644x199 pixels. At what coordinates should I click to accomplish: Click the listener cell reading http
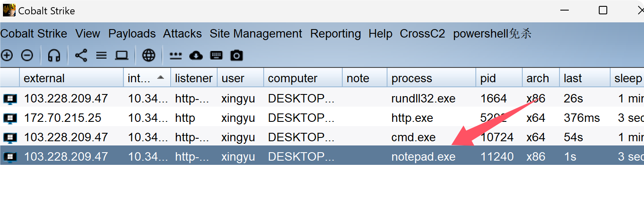tap(185, 118)
